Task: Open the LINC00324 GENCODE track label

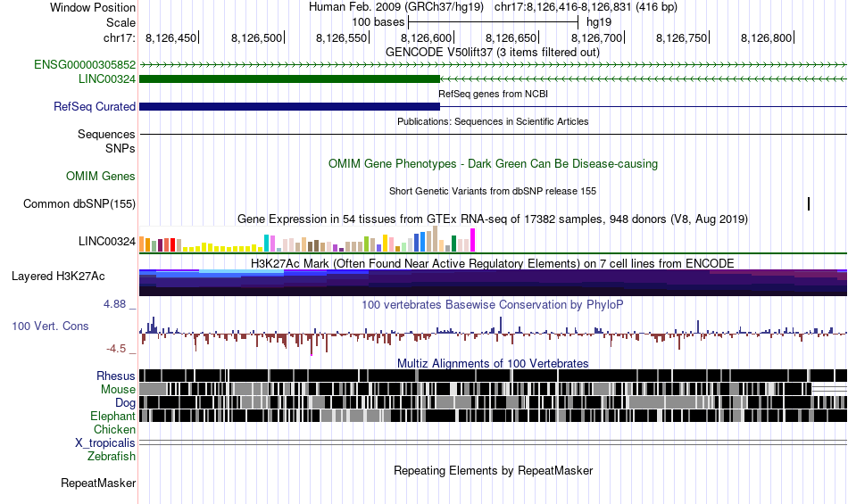Action: pos(107,78)
